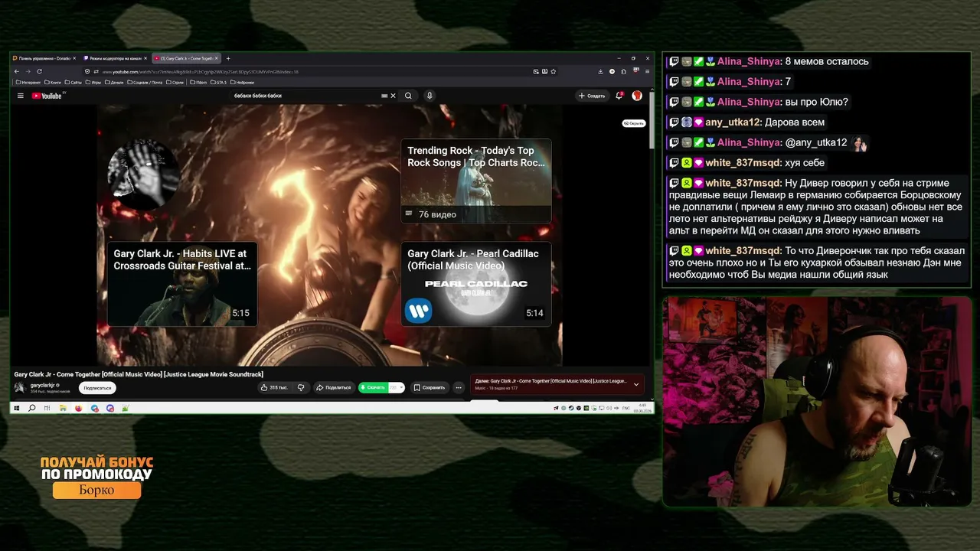Open the garyclarkjr channel avatar
Image resolution: width=980 pixels, height=551 pixels.
pyautogui.click(x=20, y=387)
